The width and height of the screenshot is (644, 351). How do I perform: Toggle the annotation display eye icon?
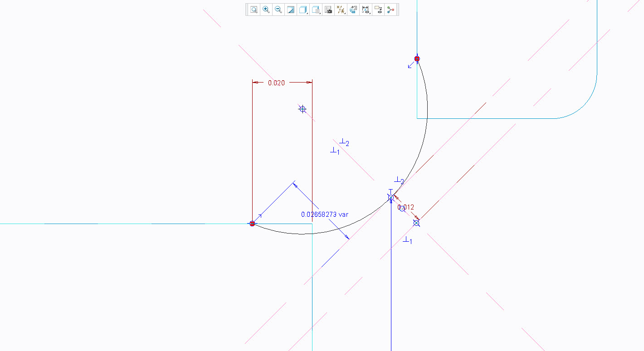(x=378, y=10)
